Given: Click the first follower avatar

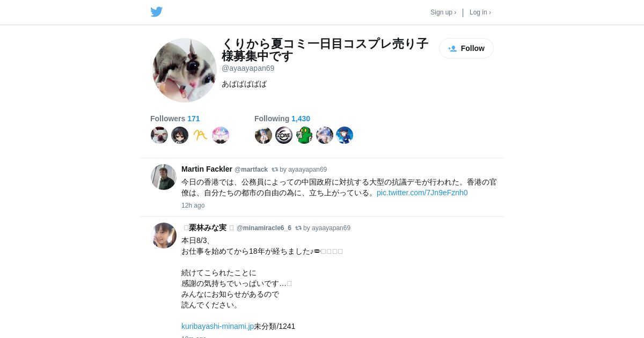Looking at the screenshot, I should click(159, 135).
